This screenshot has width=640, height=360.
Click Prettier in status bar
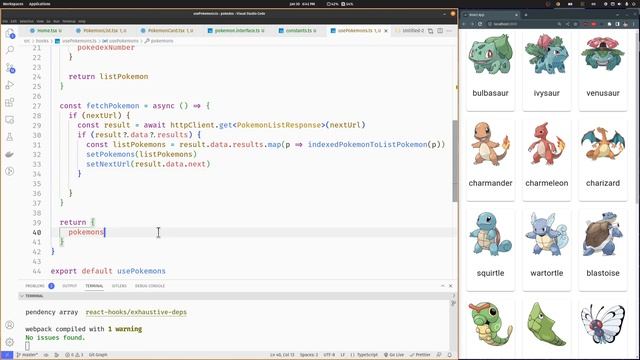pos(420,355)
